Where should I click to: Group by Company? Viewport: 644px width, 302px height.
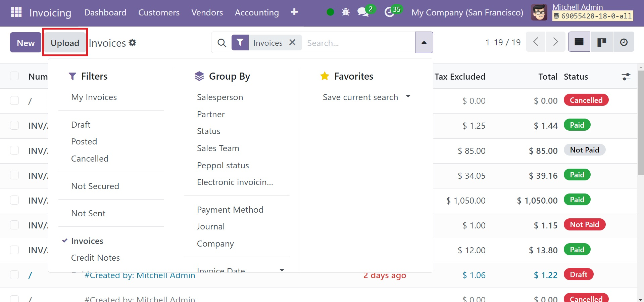[x=215, y=244]
